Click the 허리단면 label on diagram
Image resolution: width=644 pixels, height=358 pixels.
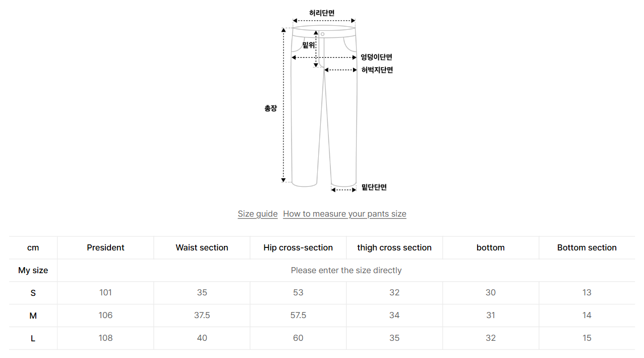[x=322, y=13]
